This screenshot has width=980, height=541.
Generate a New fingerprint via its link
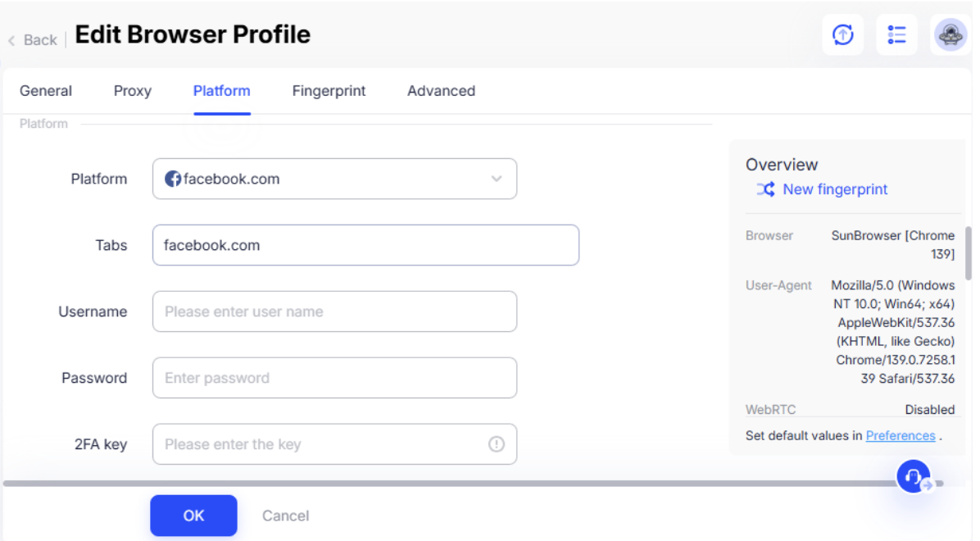pyautogui.click(x=834, y=189)
